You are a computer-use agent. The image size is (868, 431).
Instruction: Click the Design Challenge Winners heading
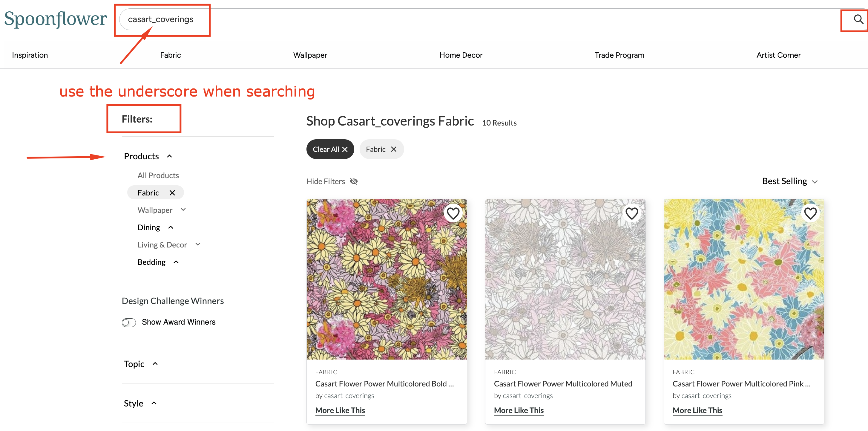pos(173,301)
